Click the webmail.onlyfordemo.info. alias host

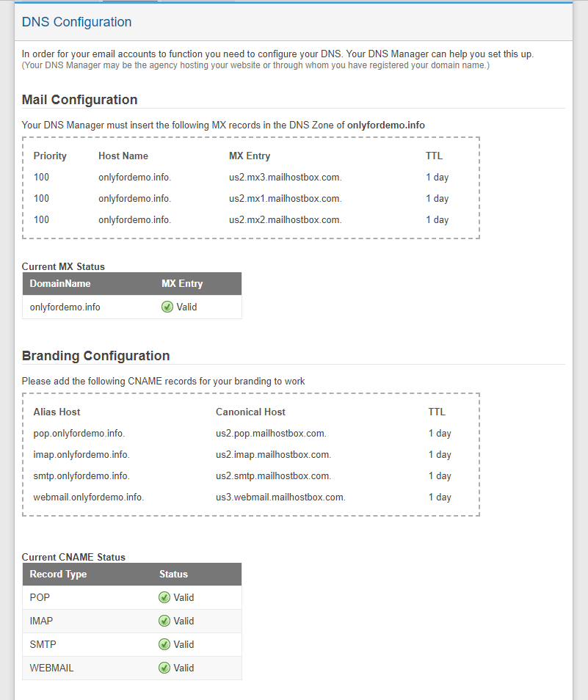89,497
